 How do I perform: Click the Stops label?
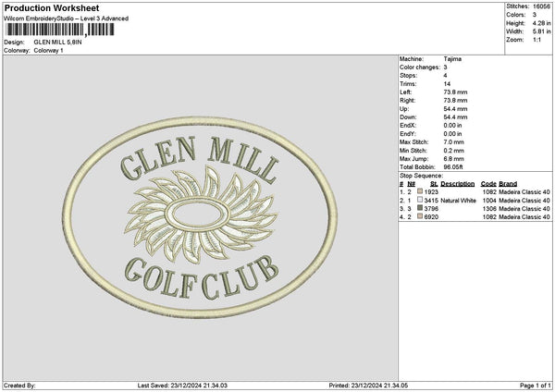point(409,76)
